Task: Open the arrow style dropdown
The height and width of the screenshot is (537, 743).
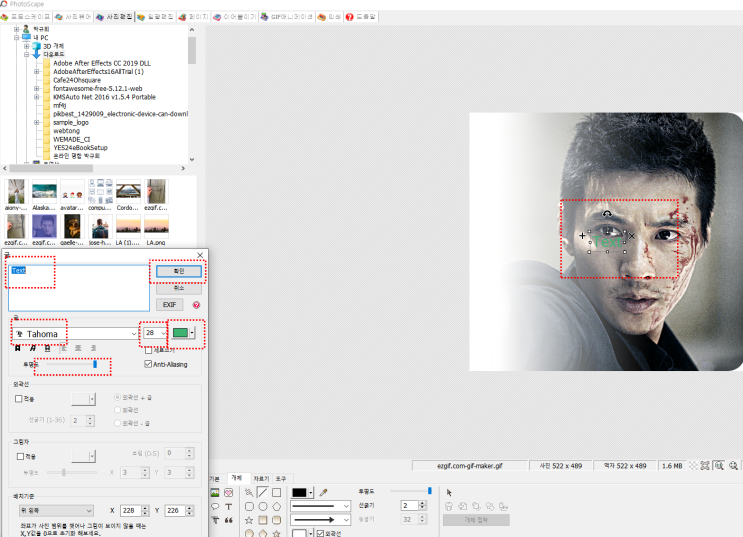Action: (x=320, y=520)
